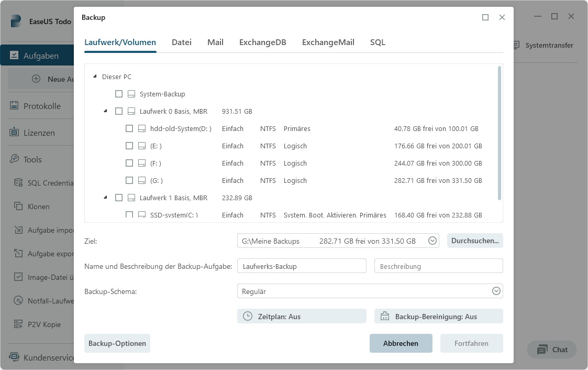Open the Chat button
This screenshot has width=588, height=370.
pos(552,350)
